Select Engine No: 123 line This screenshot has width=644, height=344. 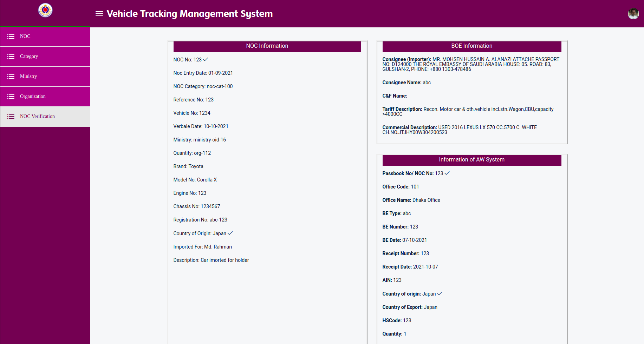190,193
